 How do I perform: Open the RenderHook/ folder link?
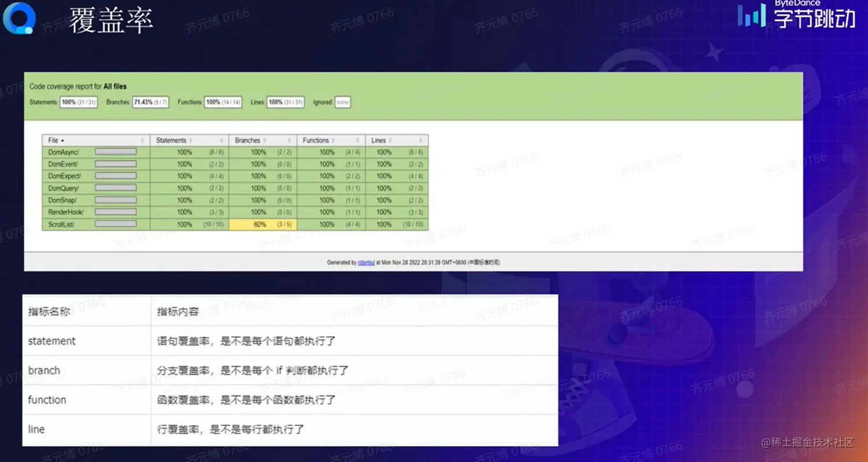point(66,213)
